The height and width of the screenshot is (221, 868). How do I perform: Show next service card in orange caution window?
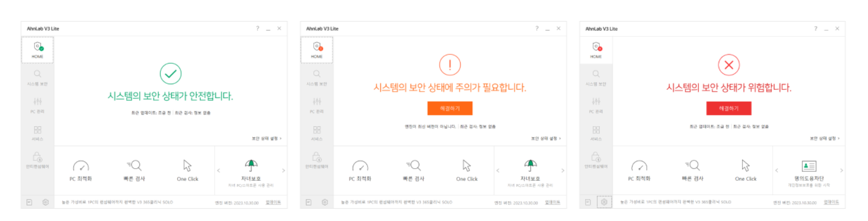[563, 171]
